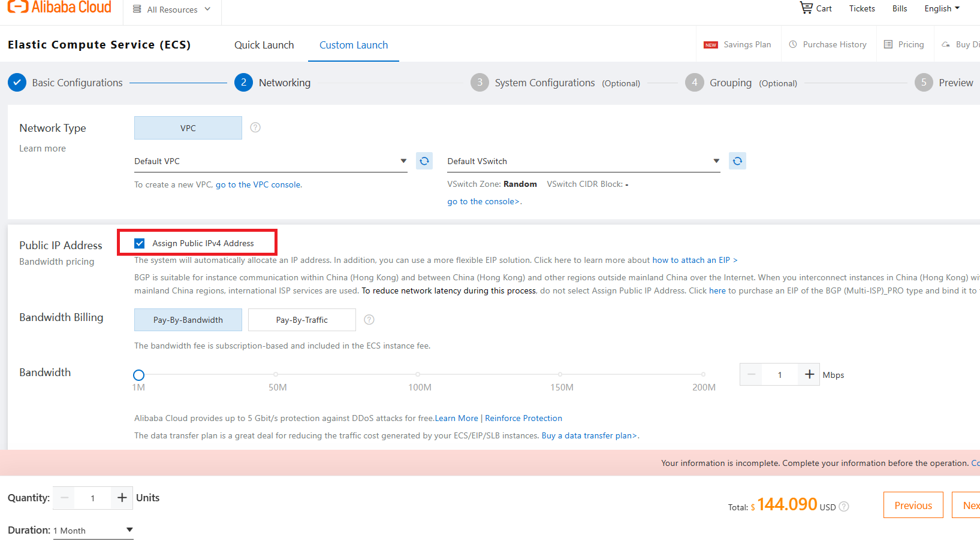Click the bandwidth slider handle
The width and height of the screenshot is (980, 542).
(138, 375)
